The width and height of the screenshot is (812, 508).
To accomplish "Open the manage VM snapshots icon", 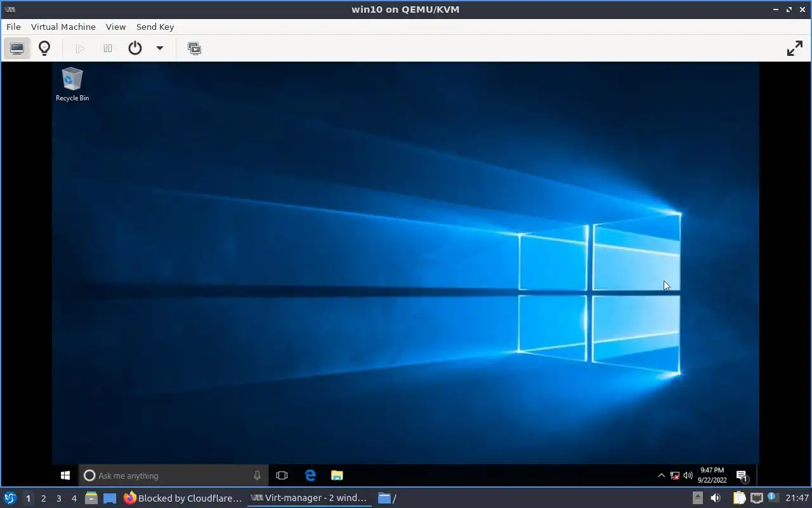I will 195,48.
